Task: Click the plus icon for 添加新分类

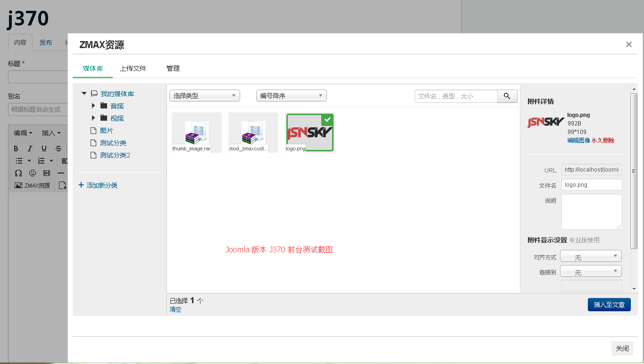Action: pos(81,185)
